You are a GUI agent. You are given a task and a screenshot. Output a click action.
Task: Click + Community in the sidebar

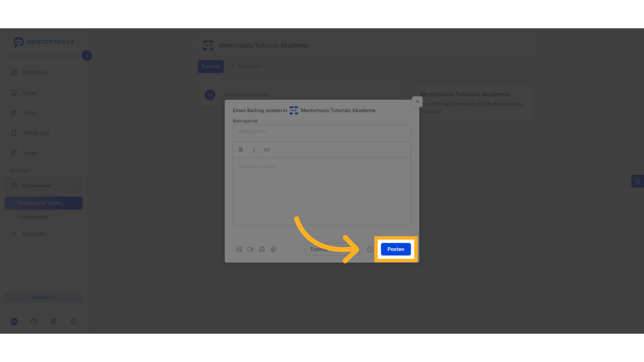[x=33, y=217]
